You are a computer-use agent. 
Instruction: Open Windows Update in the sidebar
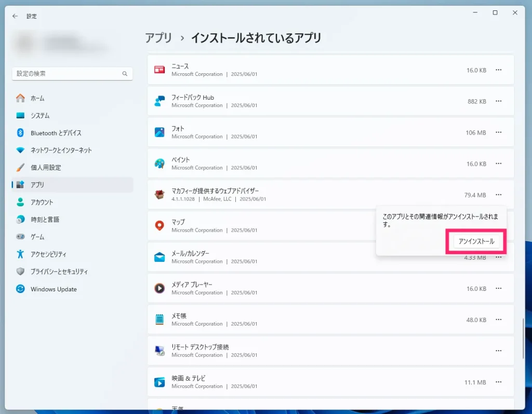pyautogui.click(x=72, y=289)
